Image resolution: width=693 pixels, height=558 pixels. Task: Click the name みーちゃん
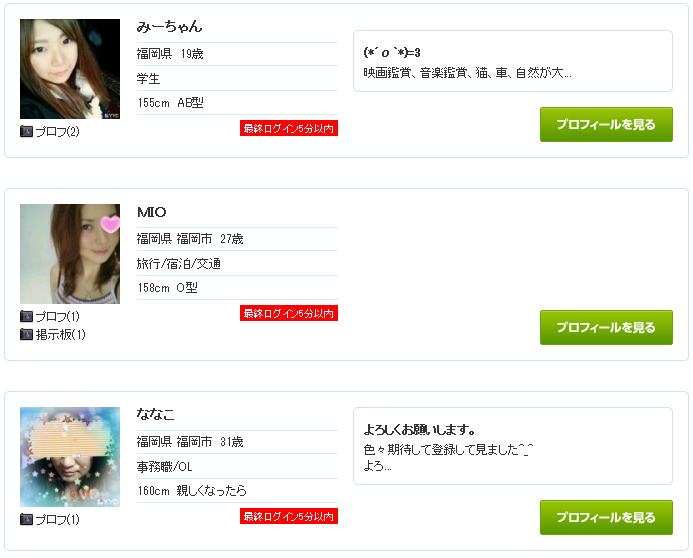[169, 27]
